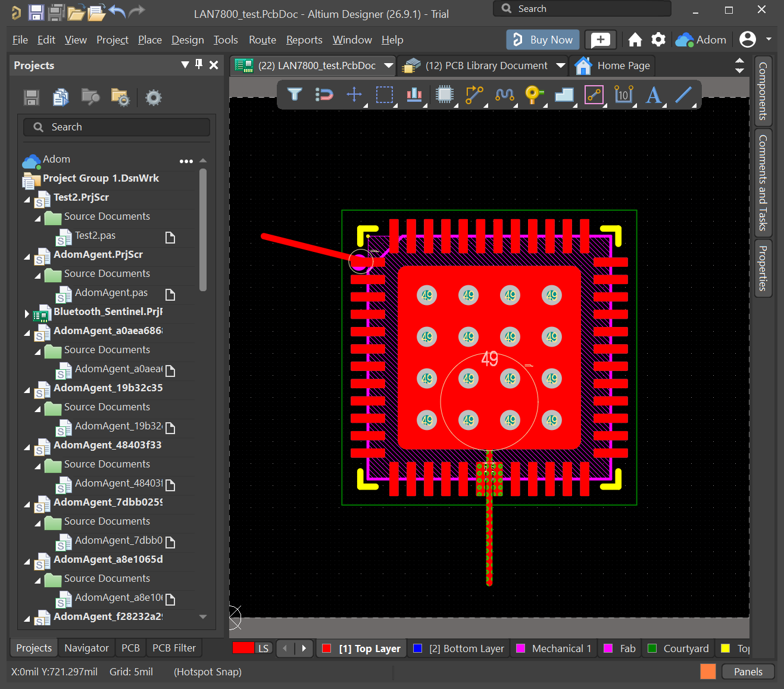Open the Home Page document tab
784x689 pixels.
(x=613, y=66)
